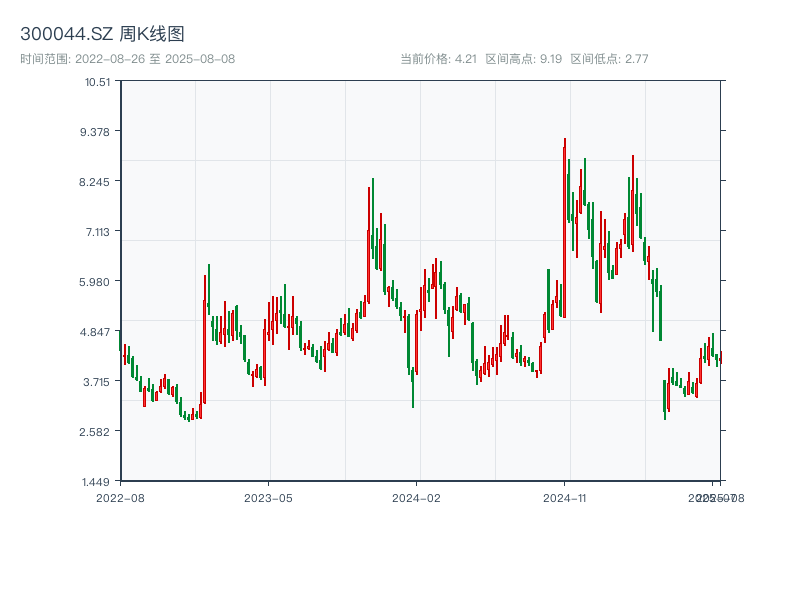Click the interval low label 区间低点: 2.77
This screenshot has width=800, height=600.
609,59
